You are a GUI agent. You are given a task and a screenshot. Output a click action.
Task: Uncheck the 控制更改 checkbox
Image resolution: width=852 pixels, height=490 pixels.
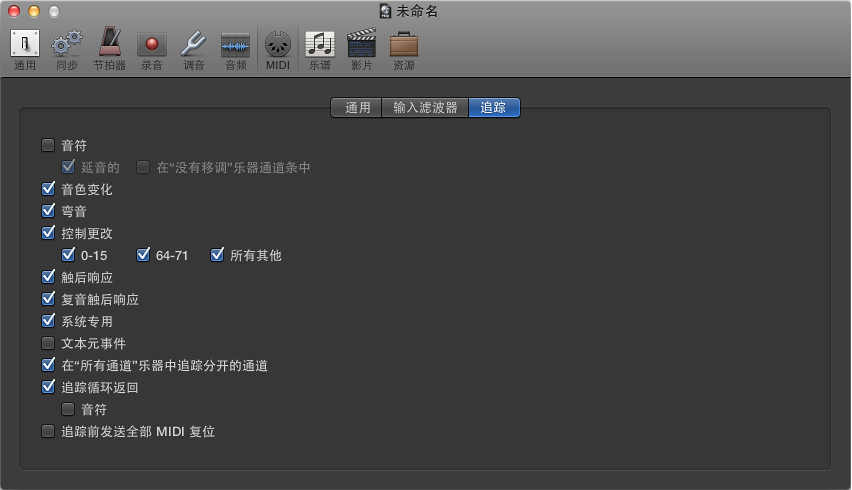click(48, 233)
